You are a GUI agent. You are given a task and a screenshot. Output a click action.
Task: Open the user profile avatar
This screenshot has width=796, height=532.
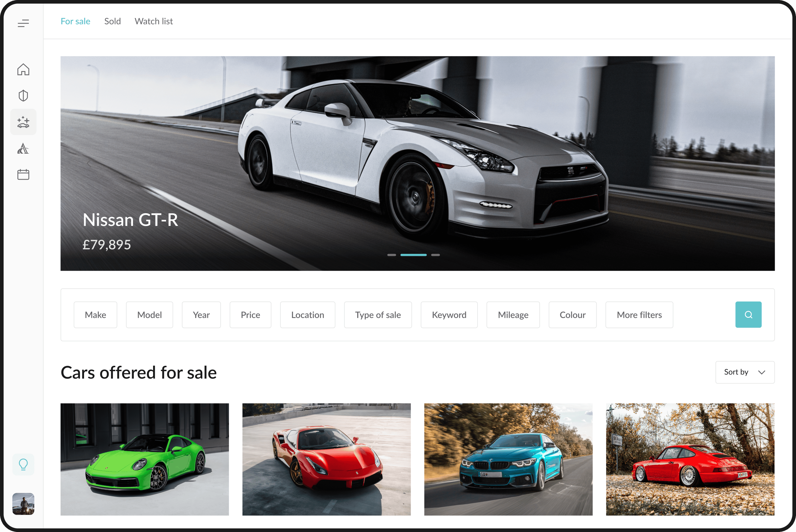[23, 504]
